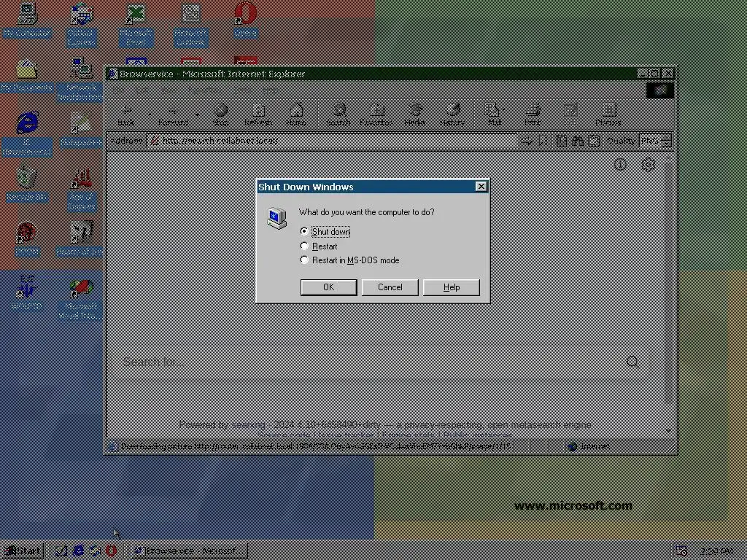Open the Forward history dropdown arrow
Image resolution: width=747 pixels, height=560 pixels.
click(x=197, y=114)
